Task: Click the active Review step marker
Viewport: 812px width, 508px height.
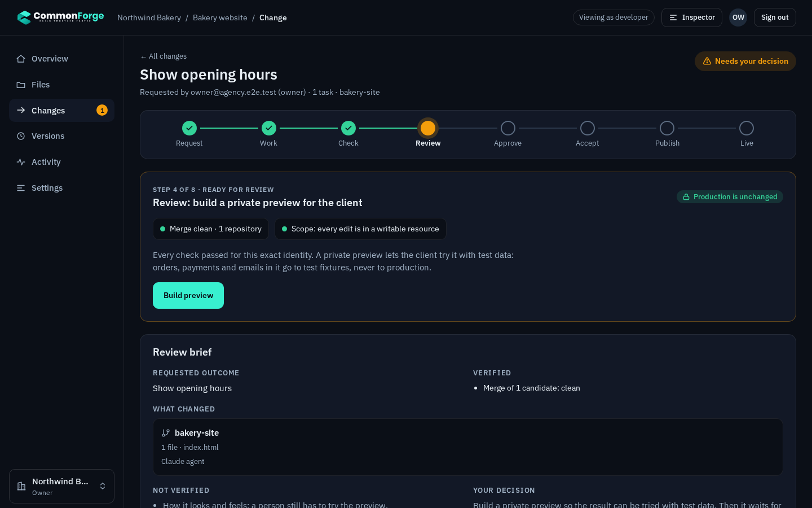Action: pyautogui.click(x=428, y=128)
